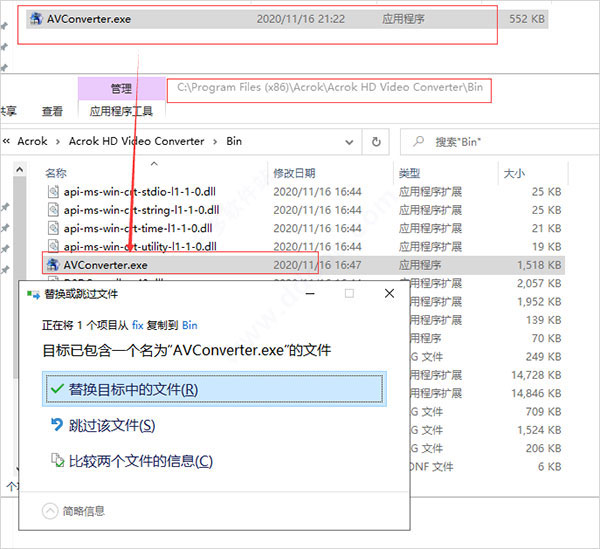Choose 比较两个文件的信息(C) option
The height and width of the screenshot is (549, 600).
(x=140, y=461)
